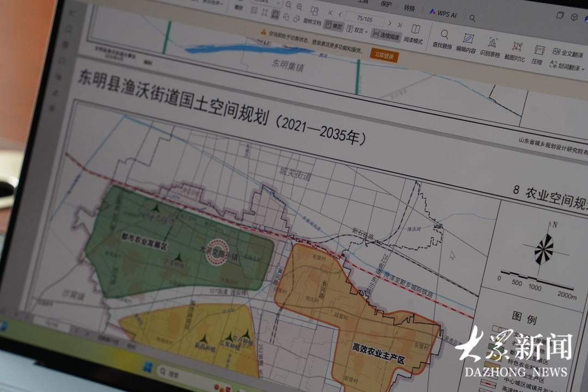588x392 pixels.
Task: Click the zoom out magnifier icon
Action: (x=288, y=5)
